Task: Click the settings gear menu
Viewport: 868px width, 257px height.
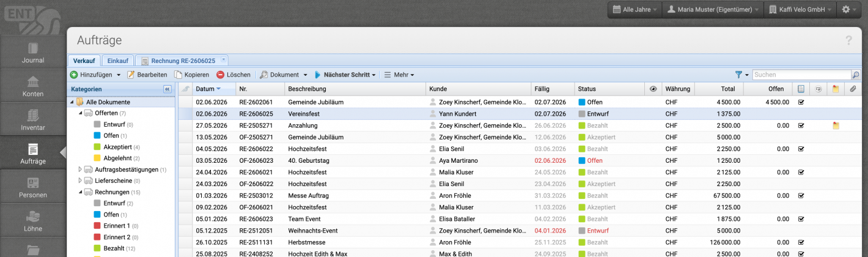Action: coord(849,10)
